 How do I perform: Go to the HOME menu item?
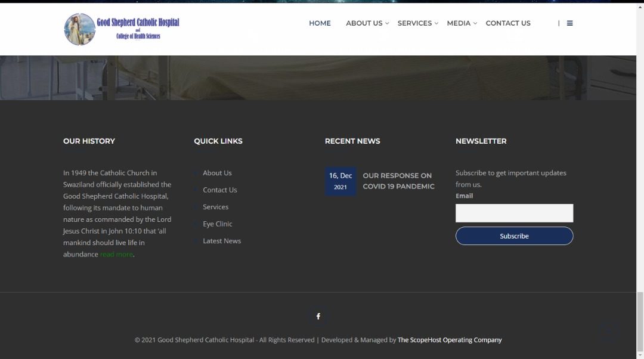coord(320,23)
